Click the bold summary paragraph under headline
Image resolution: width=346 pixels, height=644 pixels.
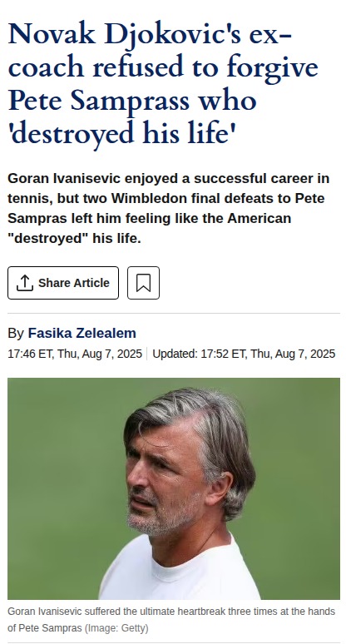click(x=169, y=208)
